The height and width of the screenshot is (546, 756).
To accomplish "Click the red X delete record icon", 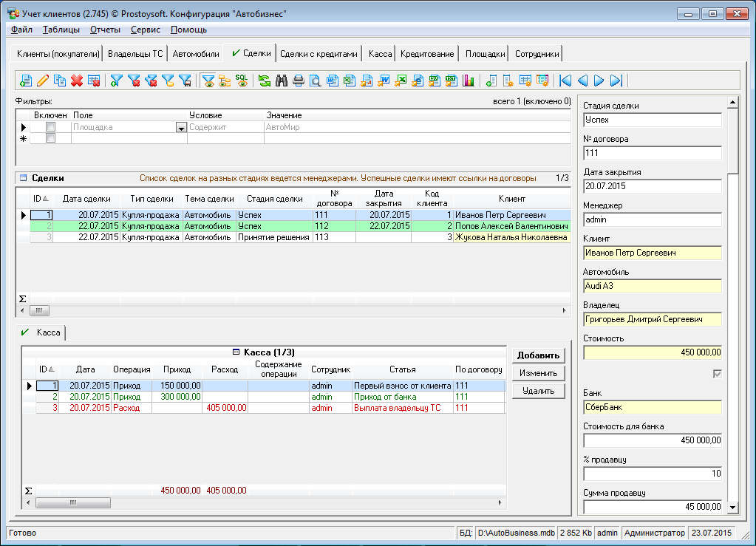I will tap(76, 81).
